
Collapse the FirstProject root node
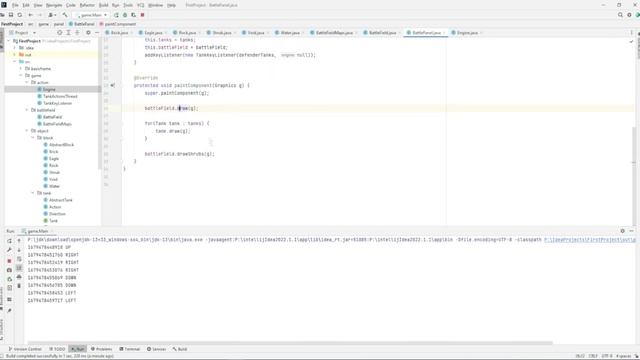(9, 41)
